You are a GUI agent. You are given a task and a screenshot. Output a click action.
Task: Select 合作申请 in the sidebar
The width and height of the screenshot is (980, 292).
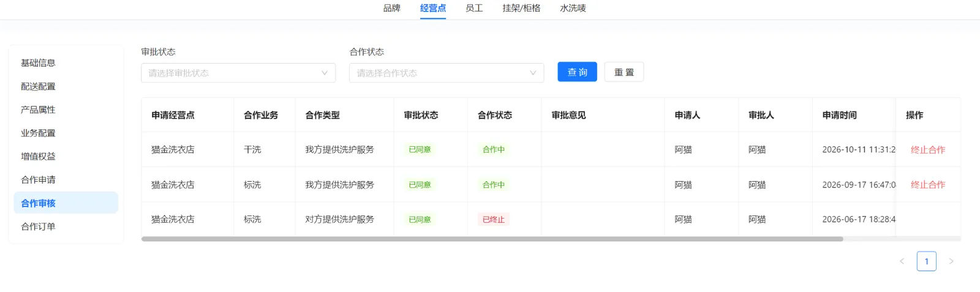(66, 179)
